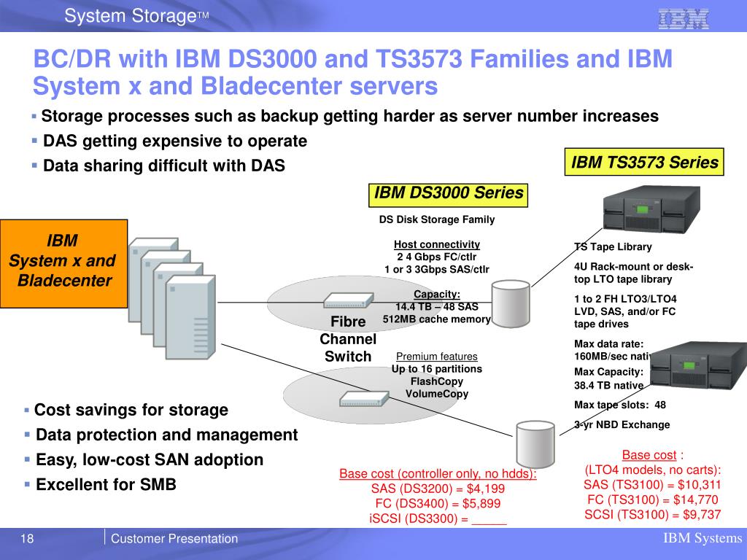Click bullet 'Storage processes such as backup getting harder'

pos(349,116)
